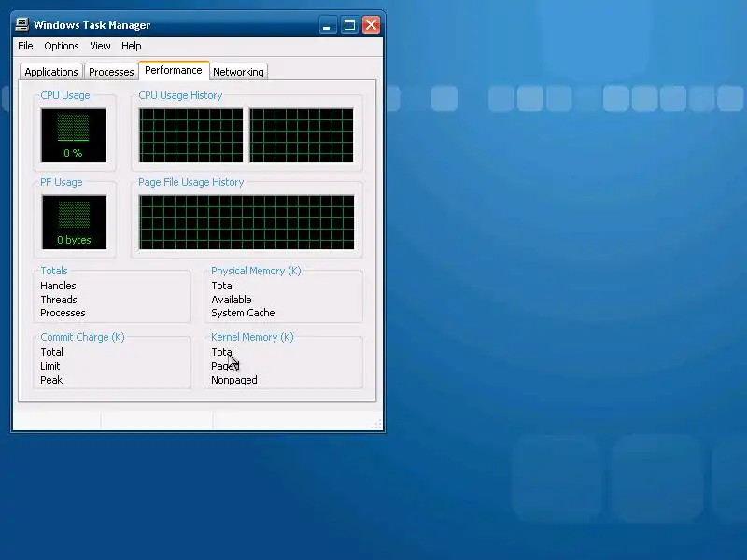Click the Task Manager title bar computer icon

(22, 24)
